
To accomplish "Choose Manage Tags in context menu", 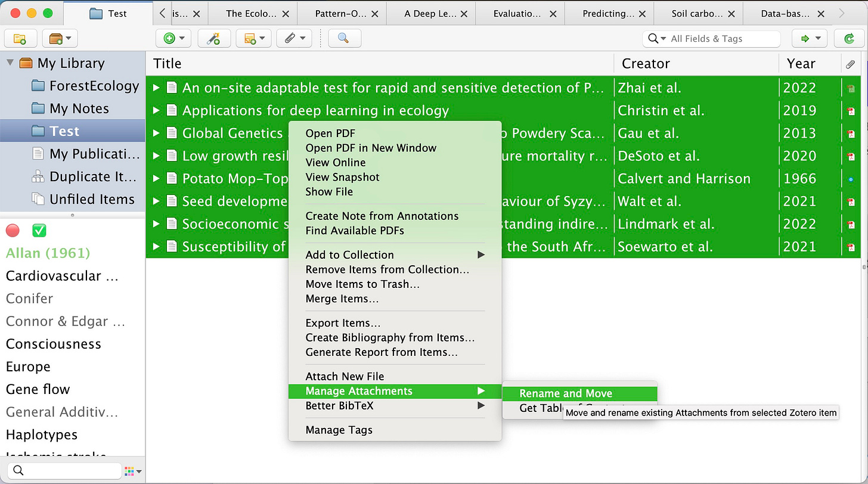I will point(339,430).
